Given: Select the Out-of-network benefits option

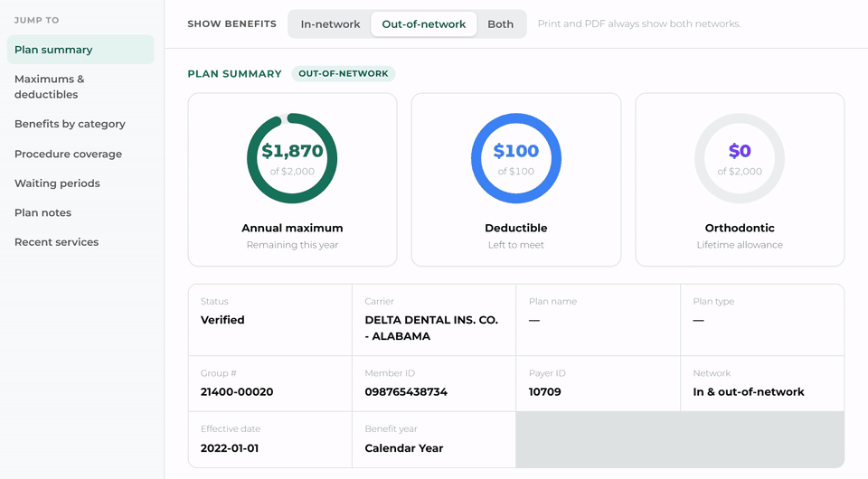Looking at the screenshot, I should click(x=423, y=24).
